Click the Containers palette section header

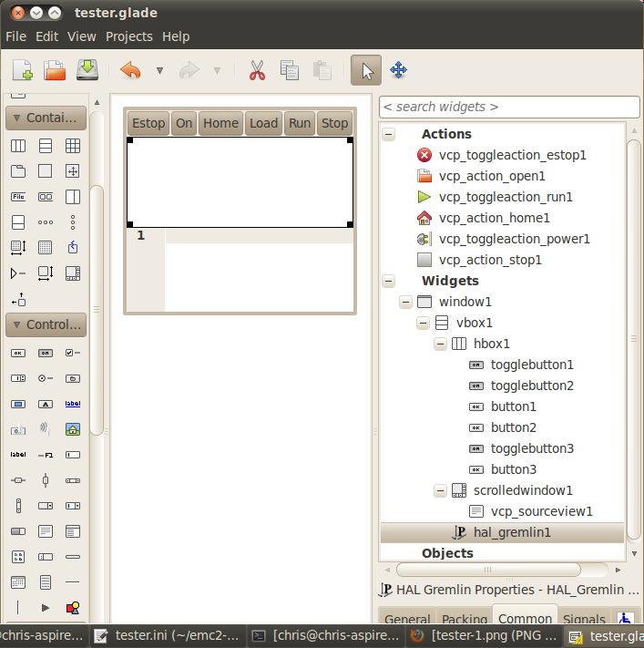[46, 118]
